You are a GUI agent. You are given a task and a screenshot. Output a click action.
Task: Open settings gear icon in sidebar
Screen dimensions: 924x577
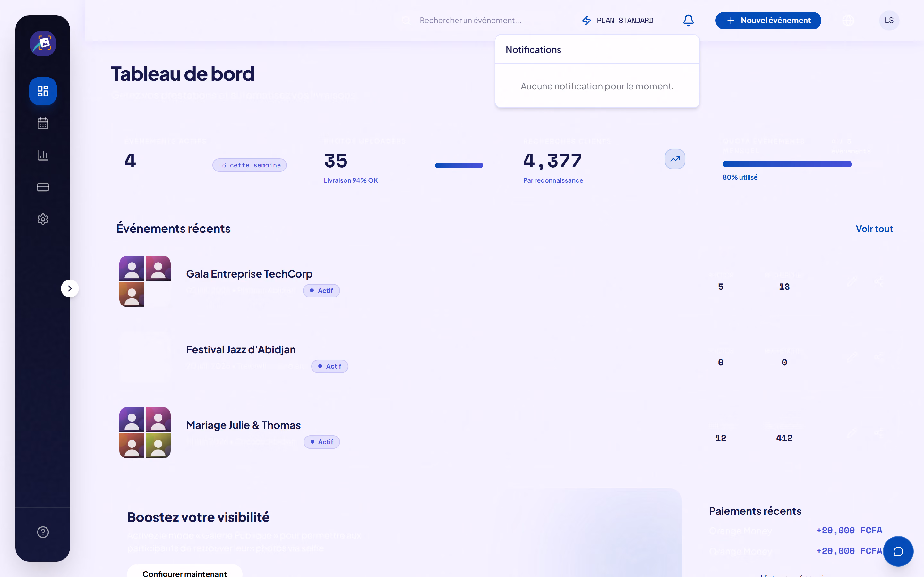pos(43,219)
